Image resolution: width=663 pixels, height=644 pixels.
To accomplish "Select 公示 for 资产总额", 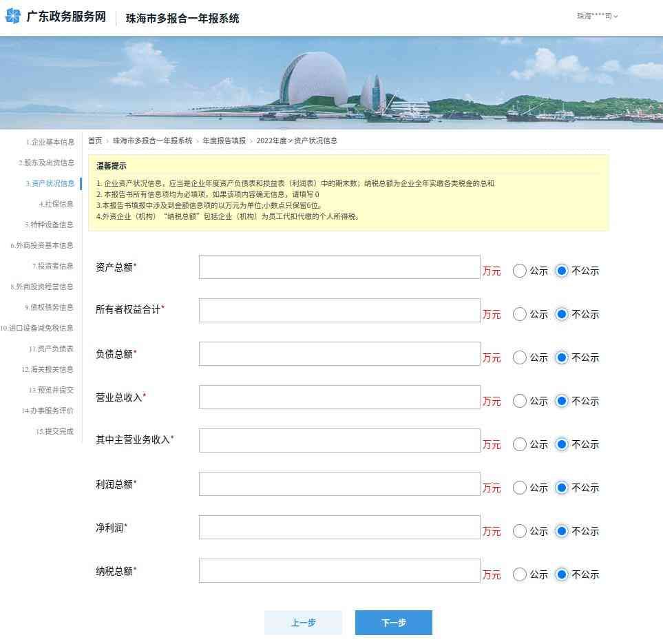I will [x=520, y=271].
